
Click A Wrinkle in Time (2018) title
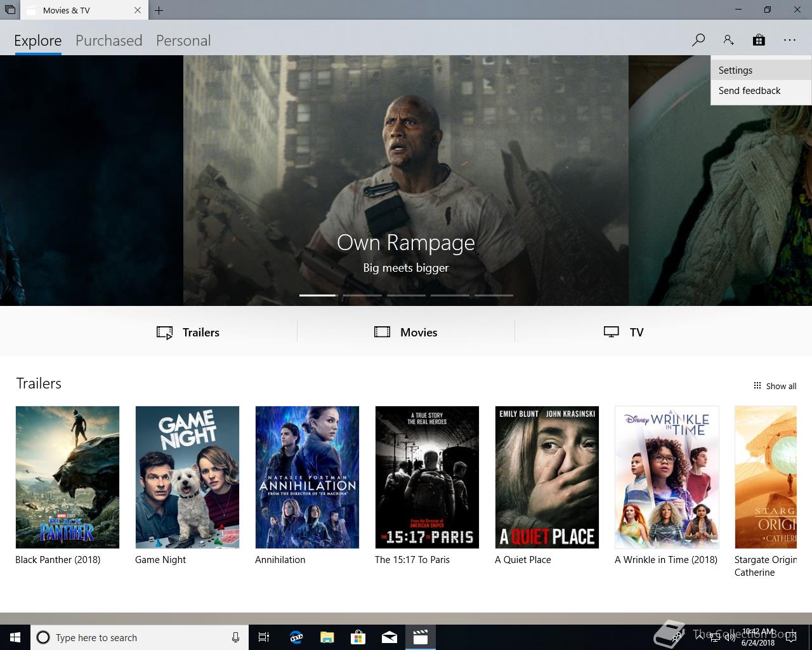pyautogui.click(x=666, y=560)
